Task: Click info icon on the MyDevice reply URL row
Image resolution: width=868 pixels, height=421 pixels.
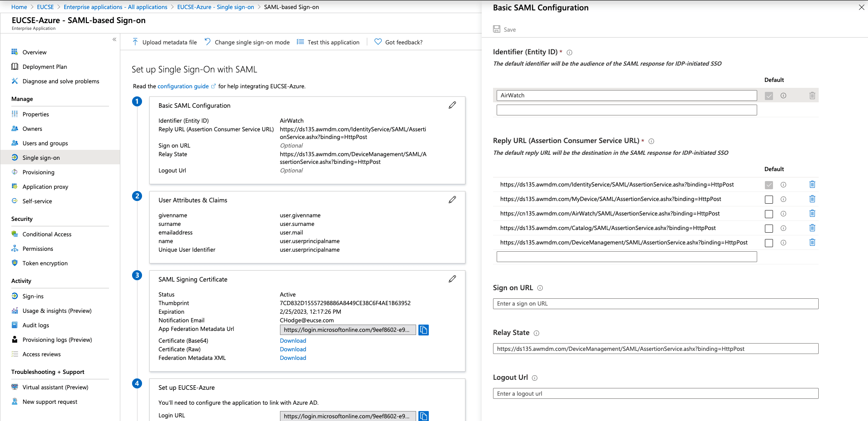Action: pos(783,199)
